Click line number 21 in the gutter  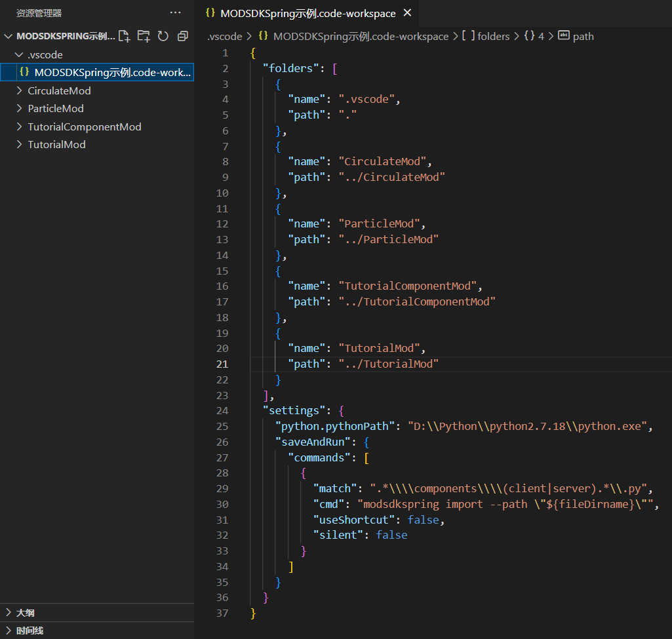pos(222,363)
